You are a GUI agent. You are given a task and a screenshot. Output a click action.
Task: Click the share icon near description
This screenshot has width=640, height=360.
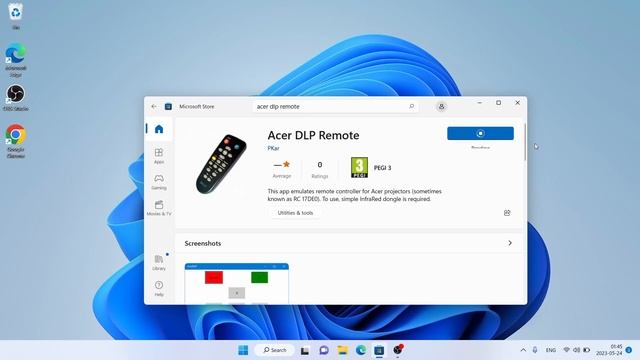(x=507, y=213)
